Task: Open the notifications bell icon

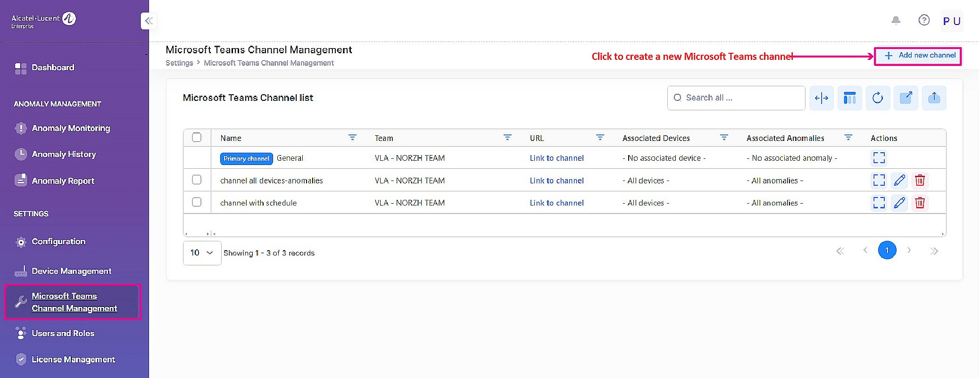Action: (x=896, y=20)
